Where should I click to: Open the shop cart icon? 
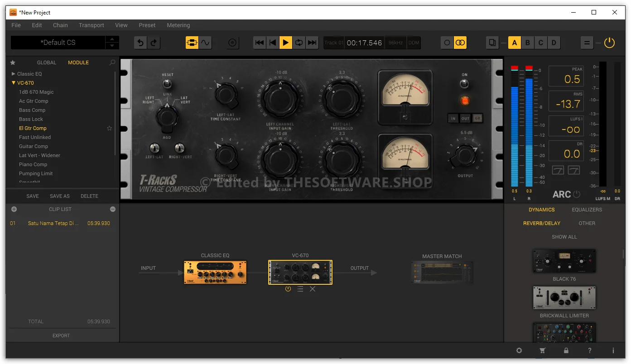(x=542, y=350)
